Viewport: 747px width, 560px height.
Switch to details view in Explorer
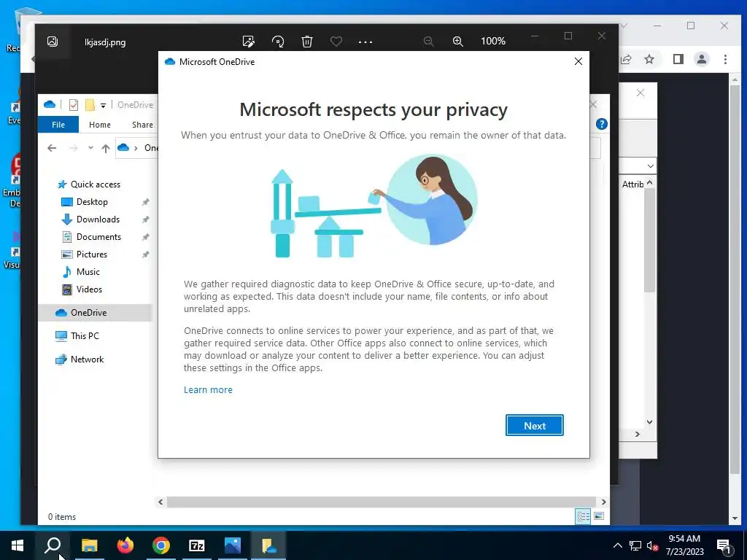click(583, 516)
